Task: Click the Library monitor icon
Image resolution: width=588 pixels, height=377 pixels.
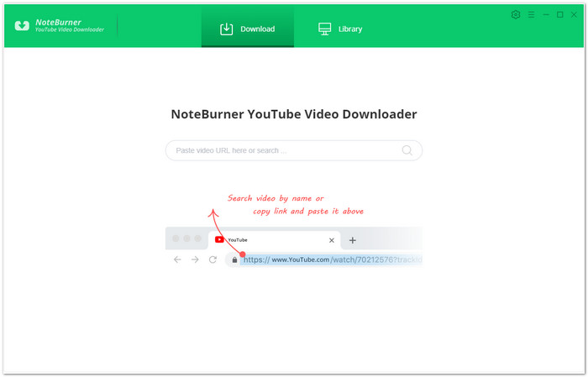Action: 325,29
